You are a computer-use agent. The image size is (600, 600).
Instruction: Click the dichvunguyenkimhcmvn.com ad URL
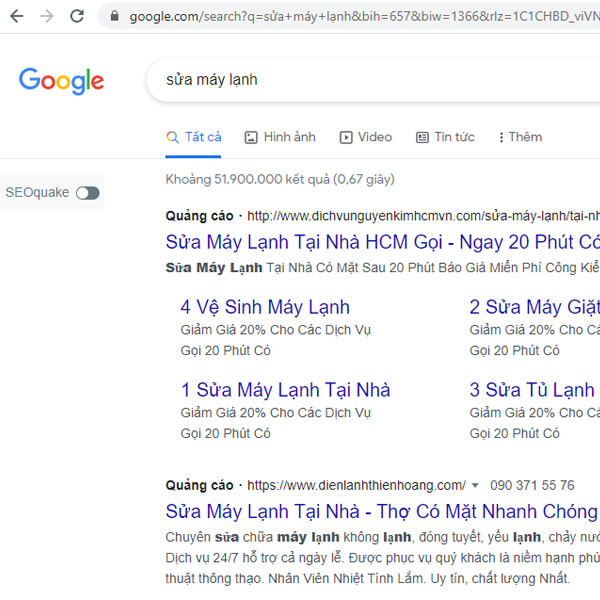pos(424,216)
